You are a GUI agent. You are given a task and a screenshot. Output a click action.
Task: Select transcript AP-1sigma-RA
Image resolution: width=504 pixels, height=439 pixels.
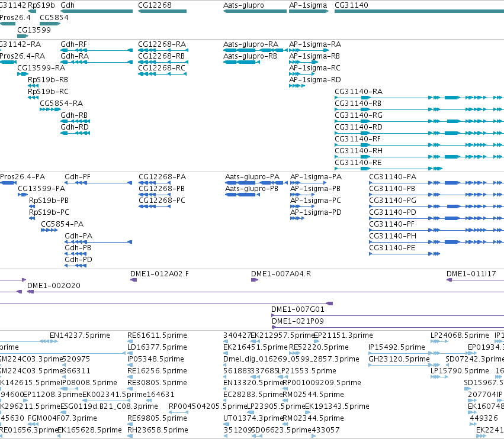pyautogui.click(x=315, y=44)
